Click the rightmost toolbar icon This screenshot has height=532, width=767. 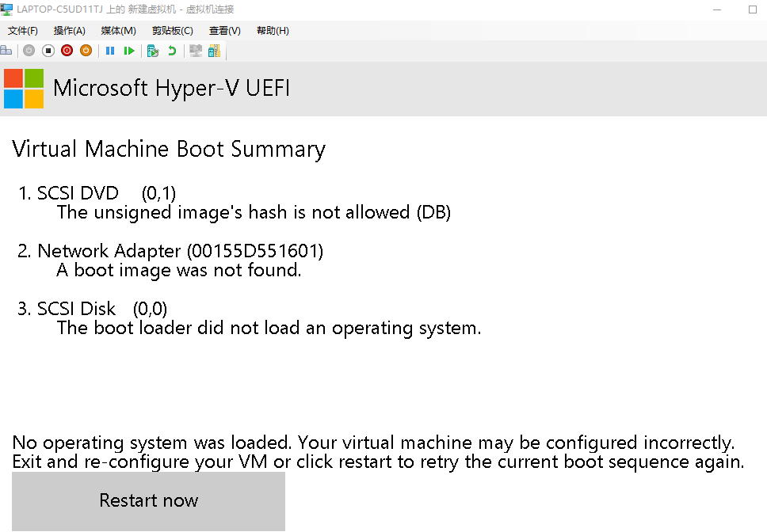pyautogui.click(x=214, y=51)
